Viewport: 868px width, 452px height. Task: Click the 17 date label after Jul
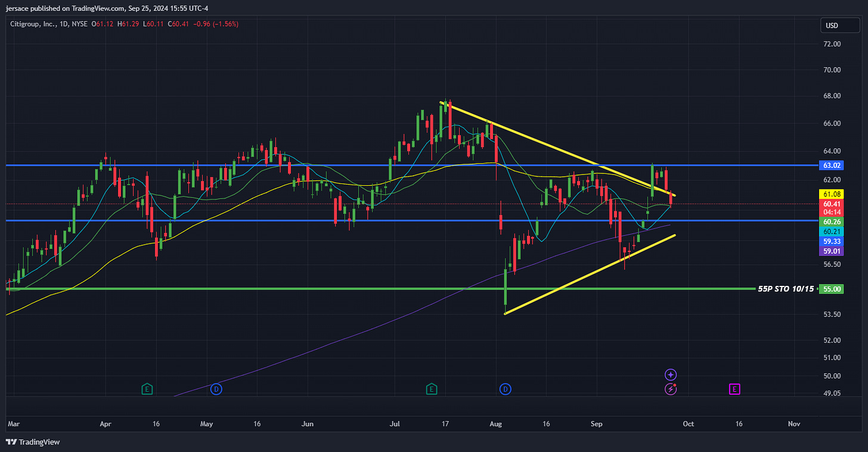point(444,424)
